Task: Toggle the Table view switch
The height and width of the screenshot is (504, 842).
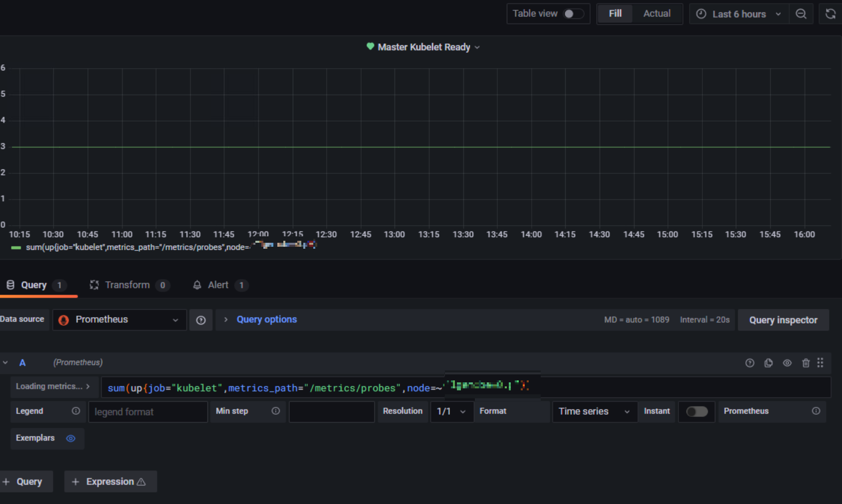Action: click(x=574, y=14)
